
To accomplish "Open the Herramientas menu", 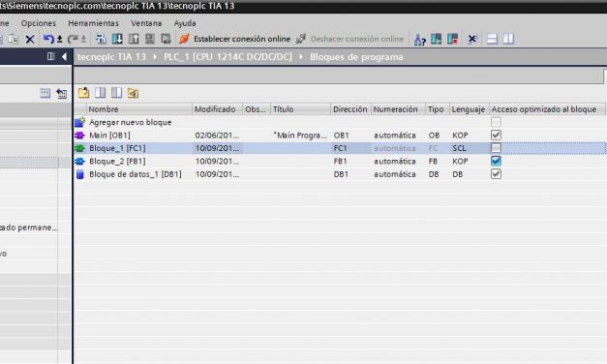I will (93, 23).
